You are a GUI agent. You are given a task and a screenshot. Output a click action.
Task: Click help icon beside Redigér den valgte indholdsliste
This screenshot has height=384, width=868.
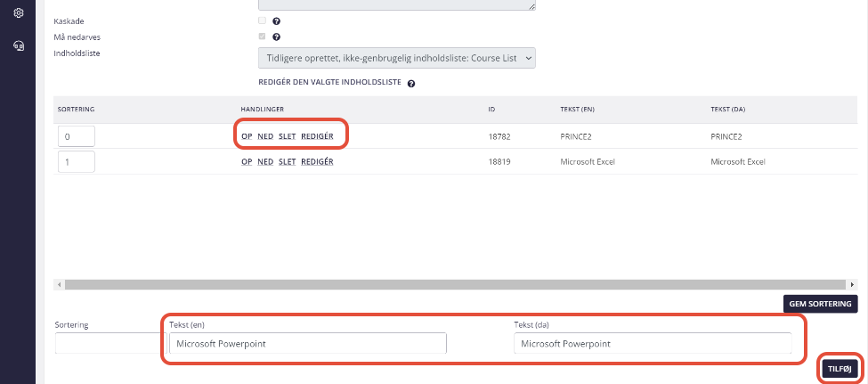pyautogui.click(x=410, y=84)
